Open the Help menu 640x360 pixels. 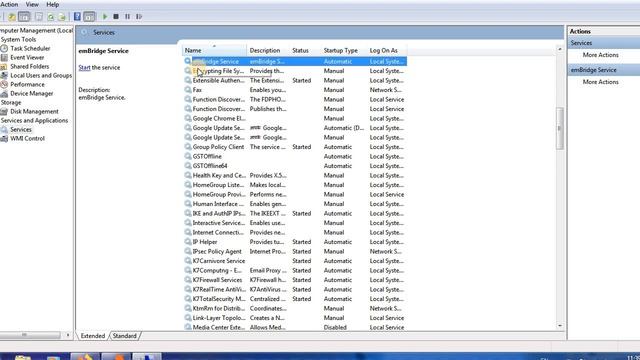tap(53, 4)
